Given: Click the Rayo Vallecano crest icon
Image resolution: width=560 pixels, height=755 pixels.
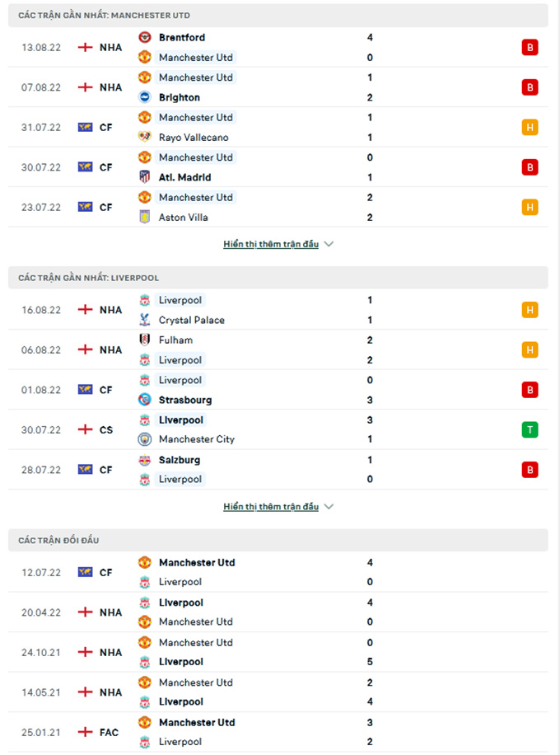Looking at the screenshot, I should 145,137.
